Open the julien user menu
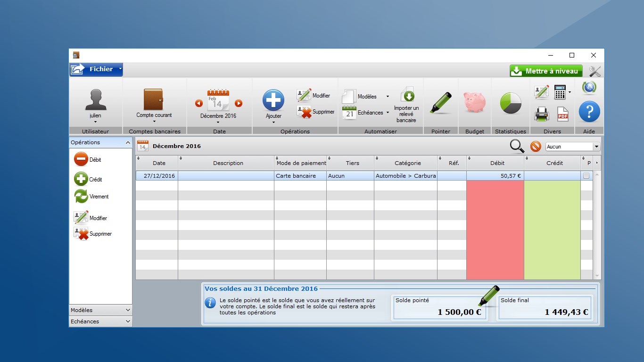The height and width of the screenshot is (362, 644). tap(96, 101)
